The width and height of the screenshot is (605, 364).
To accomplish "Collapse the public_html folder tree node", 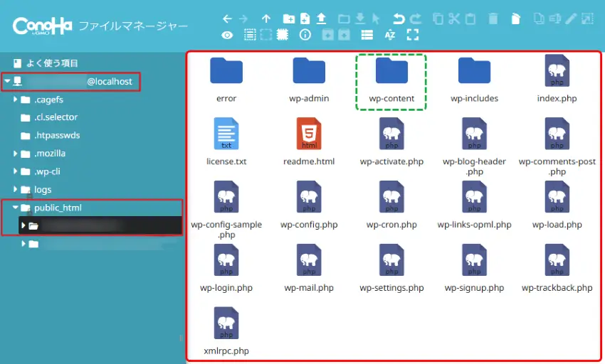I will tap(16, 208).
